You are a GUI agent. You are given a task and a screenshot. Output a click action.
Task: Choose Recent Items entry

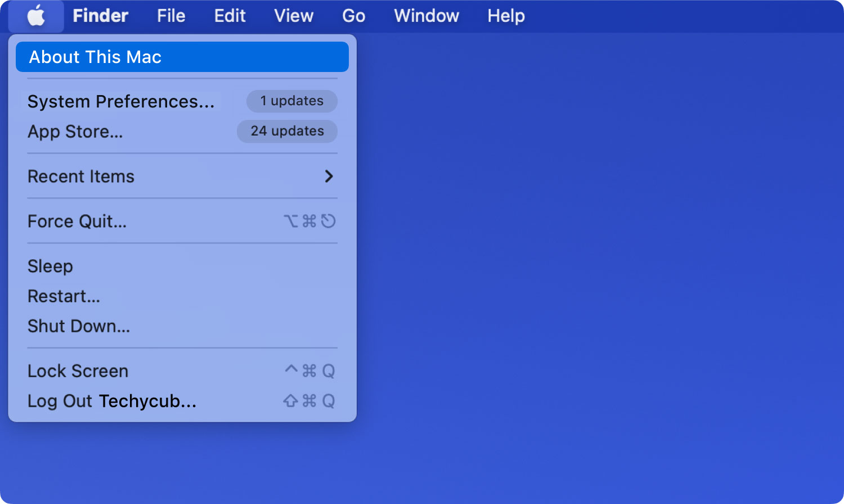182,176
